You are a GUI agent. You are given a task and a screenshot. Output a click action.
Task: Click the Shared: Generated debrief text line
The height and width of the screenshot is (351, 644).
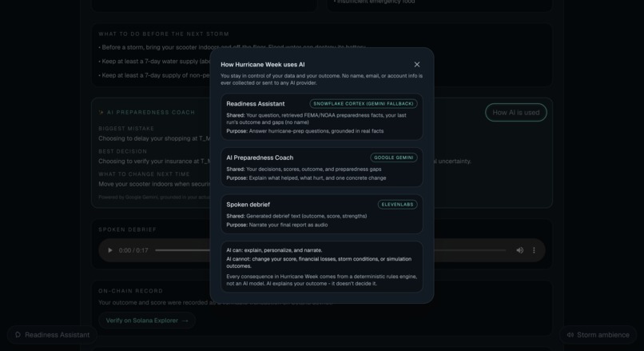click(296, 216)
